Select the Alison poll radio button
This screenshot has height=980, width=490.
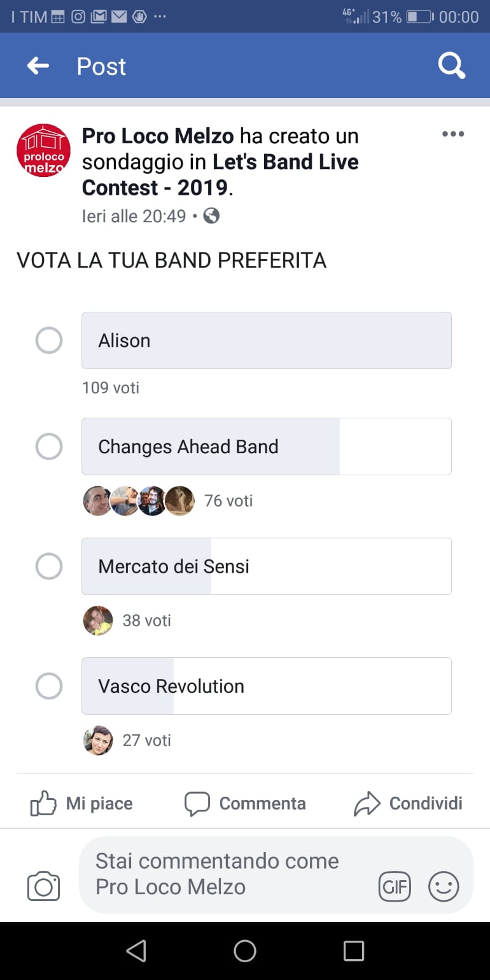(x=49, y=341)
